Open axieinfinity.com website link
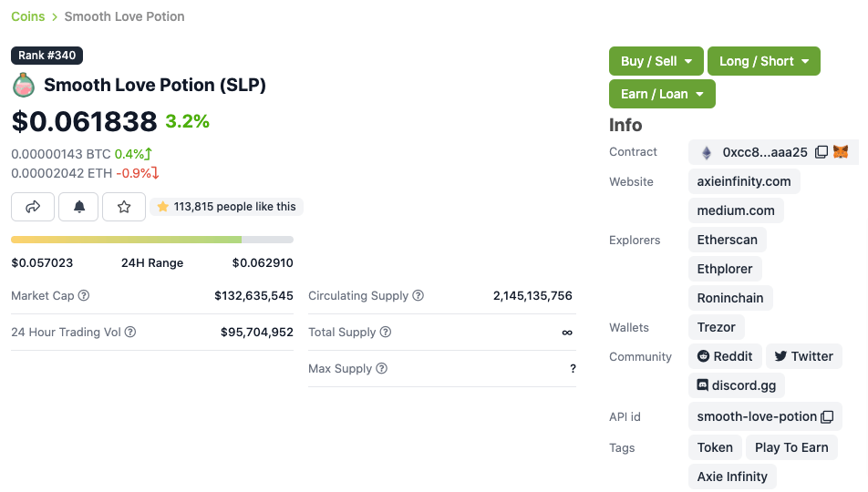Viewport: 868px width, 492px height. tap(744, 181)
